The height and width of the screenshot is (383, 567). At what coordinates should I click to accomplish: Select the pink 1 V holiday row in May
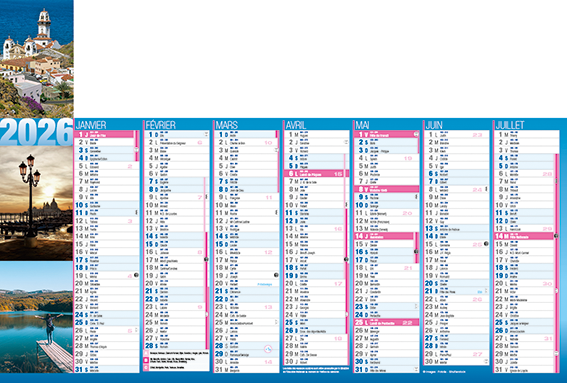point(387,134)
